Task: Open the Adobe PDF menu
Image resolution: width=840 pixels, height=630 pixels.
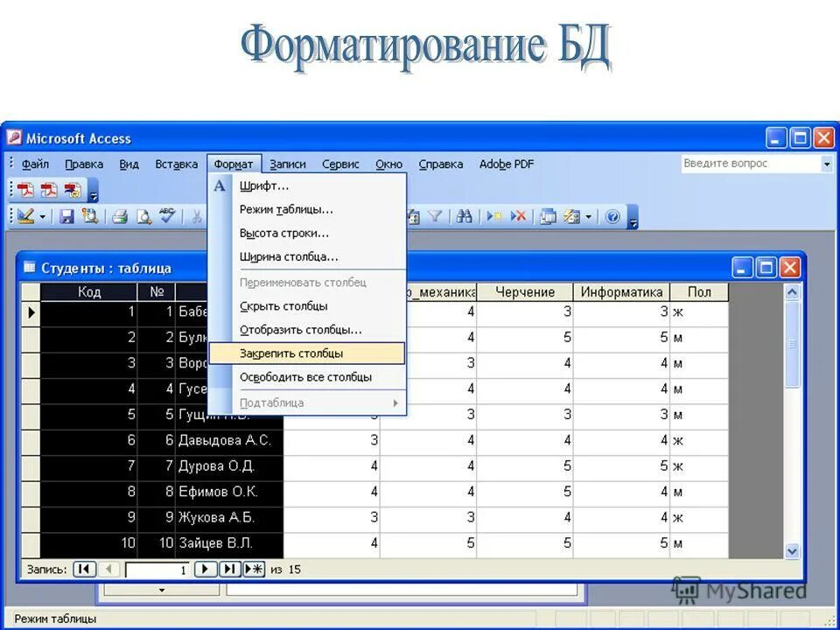Action: click(507, 164)
